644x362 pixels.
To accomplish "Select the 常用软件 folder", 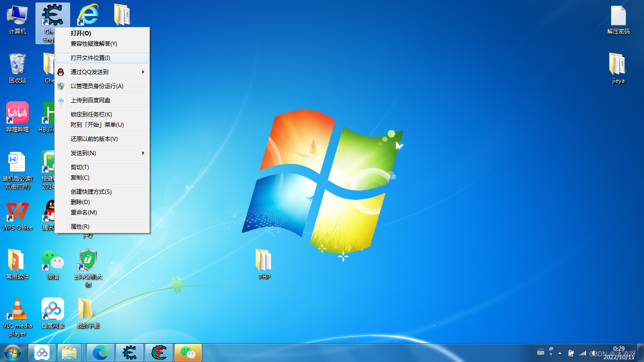I will point(17,264).
